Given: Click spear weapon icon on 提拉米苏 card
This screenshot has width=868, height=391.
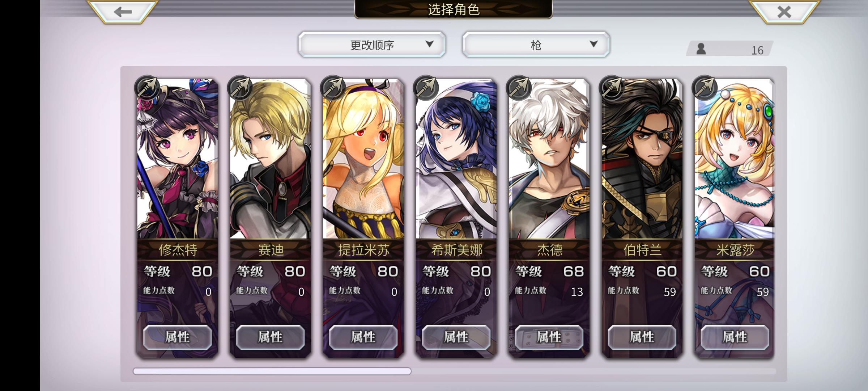Looking at the screenshot, I should click(332, 88).
